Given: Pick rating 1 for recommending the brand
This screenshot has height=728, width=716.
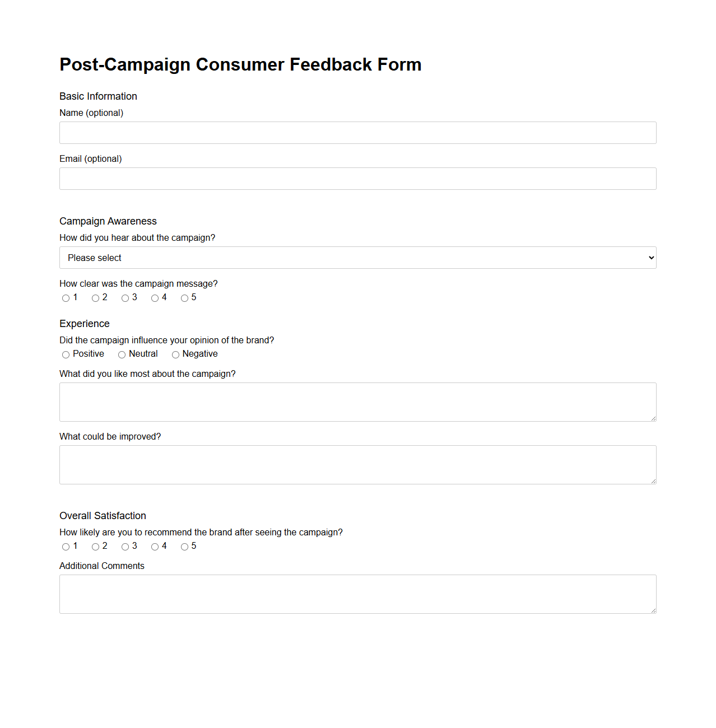Looking at the screenshot, I should [66, 547].
